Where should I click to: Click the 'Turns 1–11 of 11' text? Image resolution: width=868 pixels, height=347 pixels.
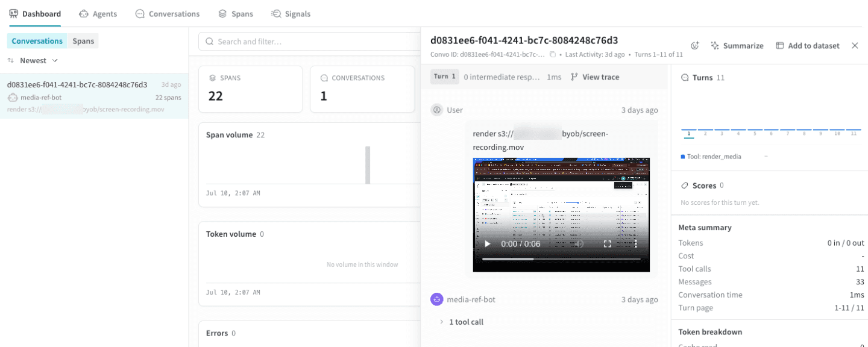pyautogui.click(x=659, y=54)
